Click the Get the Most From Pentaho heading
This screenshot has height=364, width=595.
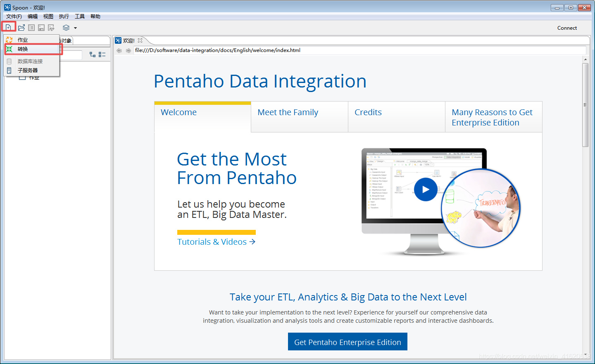(237, 168)
